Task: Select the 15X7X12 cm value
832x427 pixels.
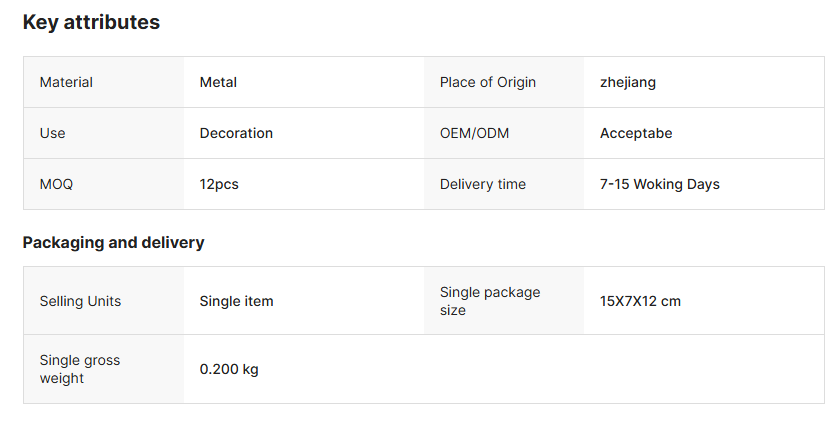Action: click(640, 301)
